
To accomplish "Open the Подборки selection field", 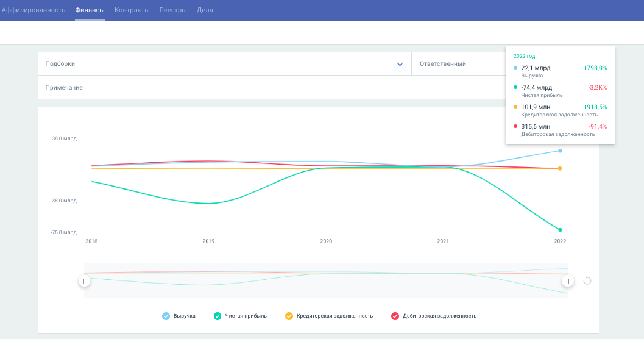I will tap(213, 64).
